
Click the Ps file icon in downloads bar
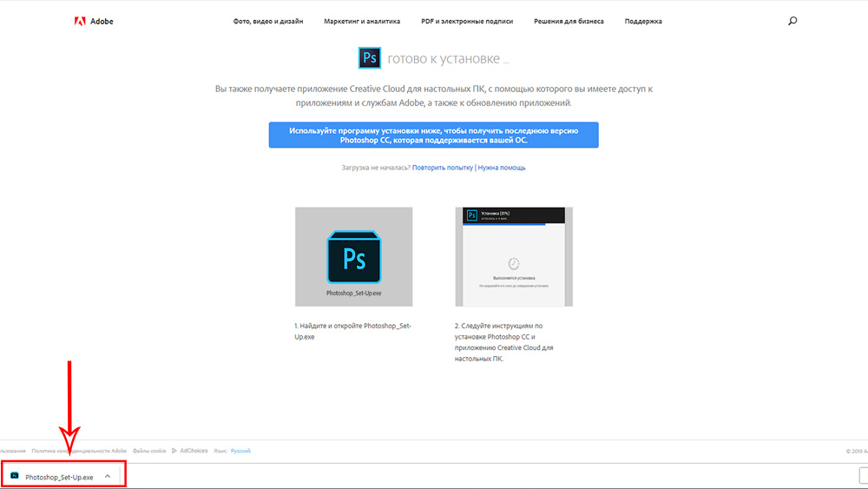pyautogui.click(x=15, y=476)
